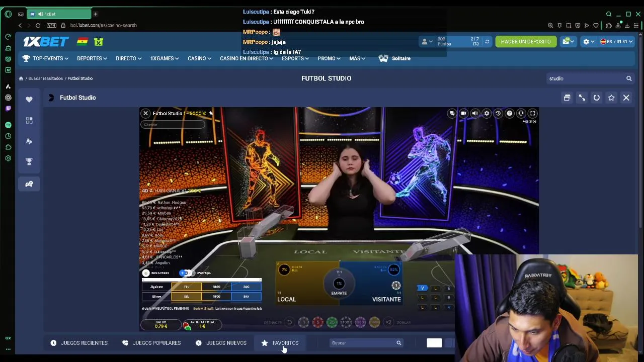Refresh the account balance
The width and height of the screenshot is (644, 362).
click(487, 42)
